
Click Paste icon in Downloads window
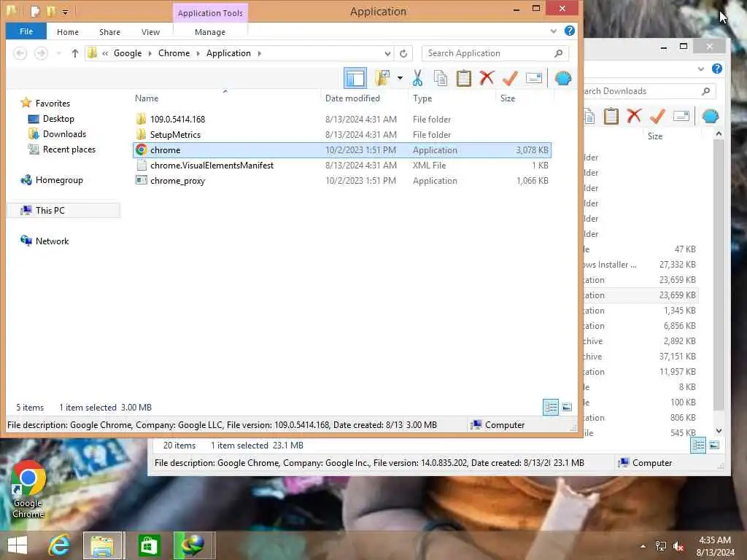click(x=611, y=116)
